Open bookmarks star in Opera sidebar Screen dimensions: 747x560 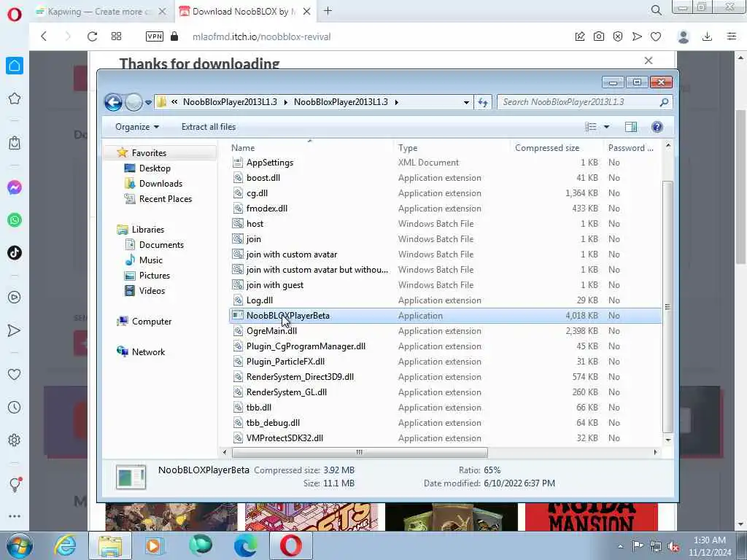15,98
